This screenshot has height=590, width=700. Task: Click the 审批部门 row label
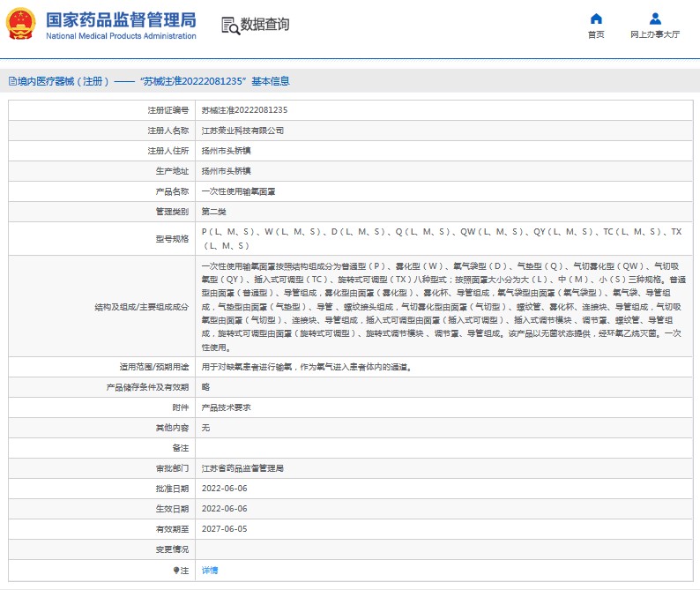coord(172,468)
